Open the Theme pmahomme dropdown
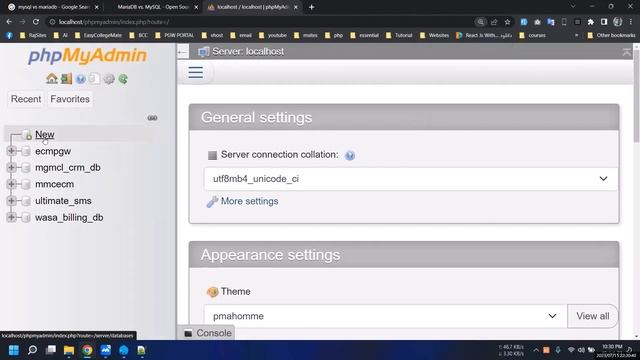The height and width of the screenshot is (360, 640). tap(385, 316)
